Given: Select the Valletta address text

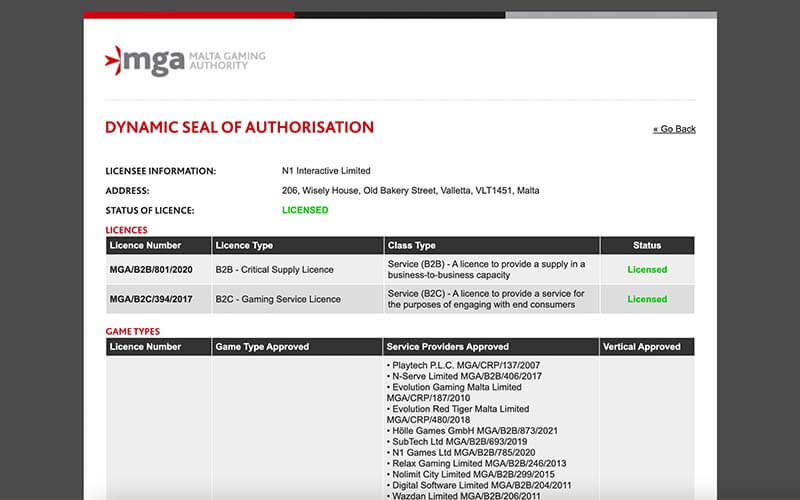Looking at the screenshot, I should coord(410,190).
